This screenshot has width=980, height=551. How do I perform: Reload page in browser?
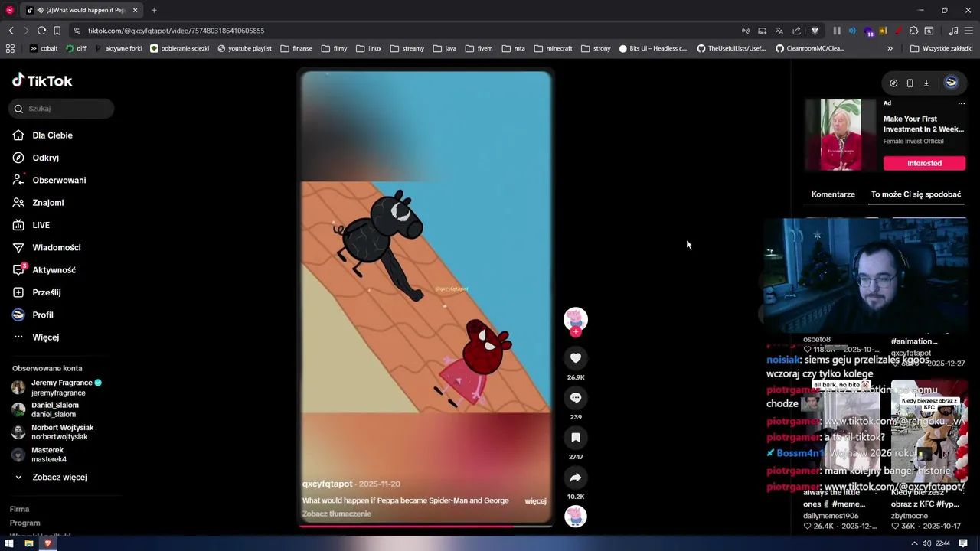point(41,31)
